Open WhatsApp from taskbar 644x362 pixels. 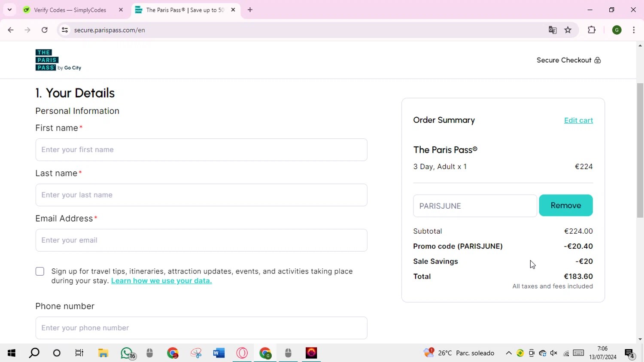[x=128, y=353]
